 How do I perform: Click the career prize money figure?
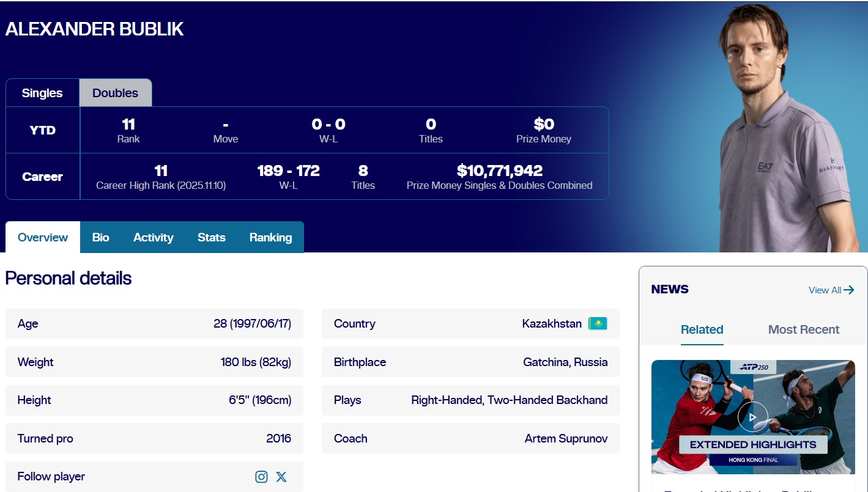click(x=499, y=171)
